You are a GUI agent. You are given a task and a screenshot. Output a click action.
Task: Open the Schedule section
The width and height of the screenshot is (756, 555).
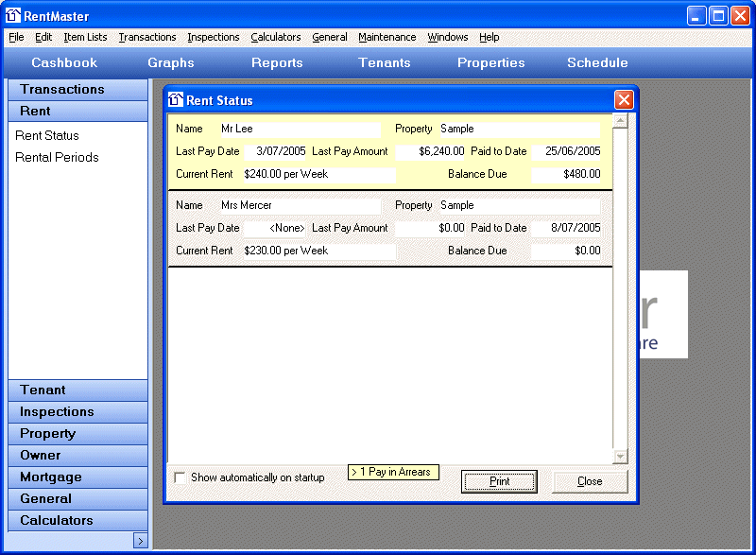click(597, 62)
